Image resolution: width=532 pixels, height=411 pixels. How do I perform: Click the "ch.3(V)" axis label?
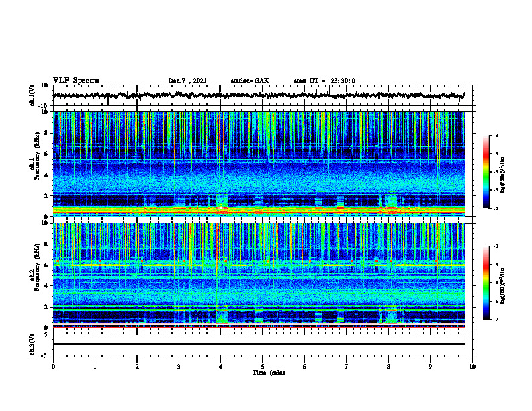pyautogui.click(x=32, y=345)
